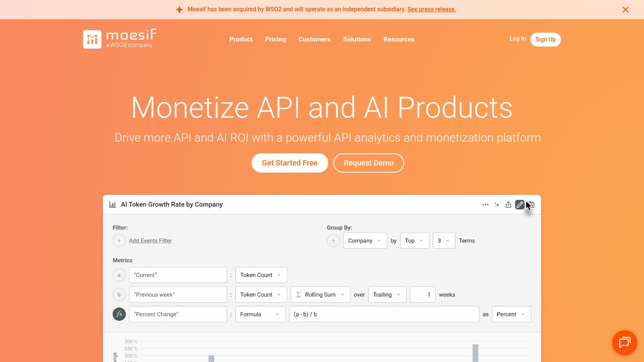Open the Rolling Sum dropdown
Image resolution: width=644 pixels, height=362 pixels.
coord(320,295)
